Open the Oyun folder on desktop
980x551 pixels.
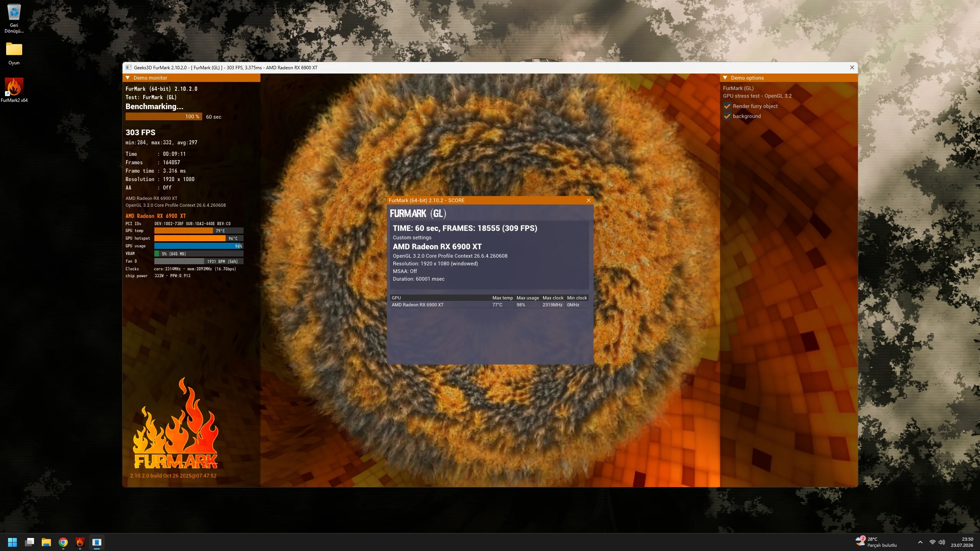point(14,54)
